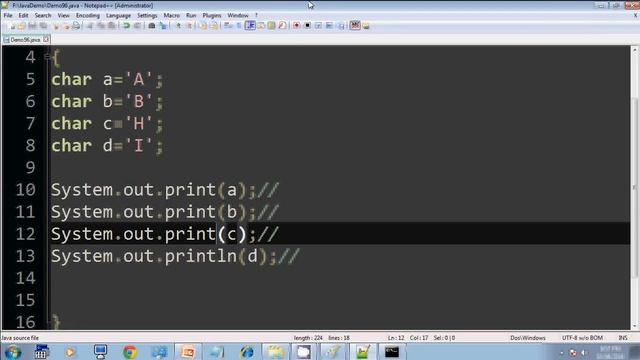The height and width of the screenshot is (360, 640).
Task: Zoom in using the toolbar icon
Action: [x=178, y=26]
